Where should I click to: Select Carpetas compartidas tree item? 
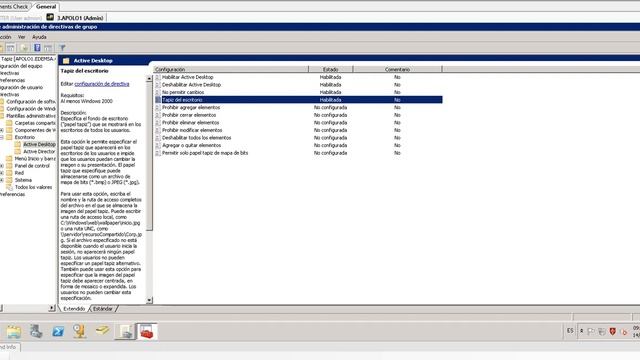(x=35, y=123)
